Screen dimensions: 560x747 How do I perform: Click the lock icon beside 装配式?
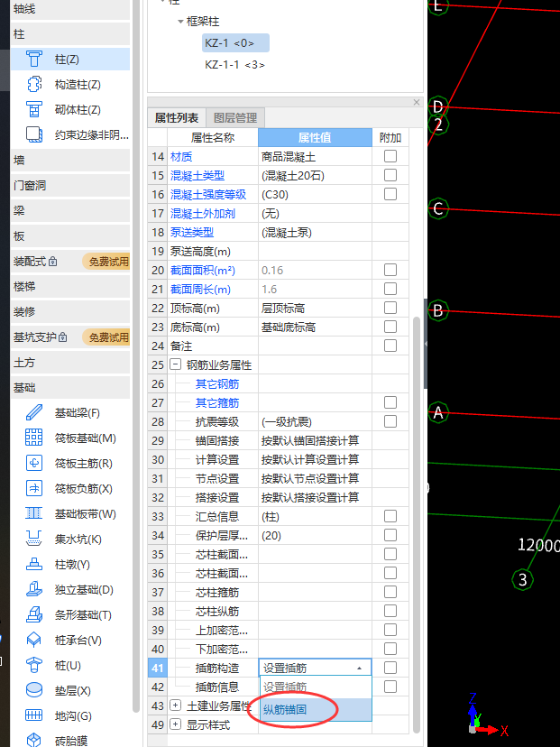(x=53, y=262)
